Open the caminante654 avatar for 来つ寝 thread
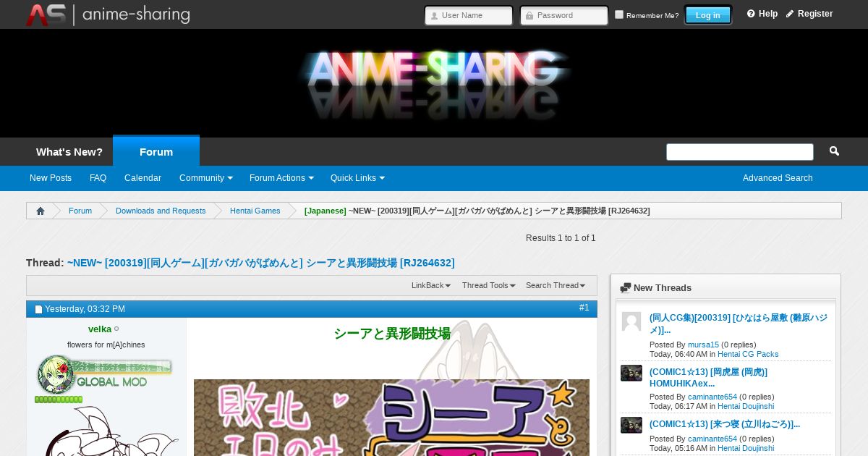This screenshot has width=868, height=456. pos(631,425)
